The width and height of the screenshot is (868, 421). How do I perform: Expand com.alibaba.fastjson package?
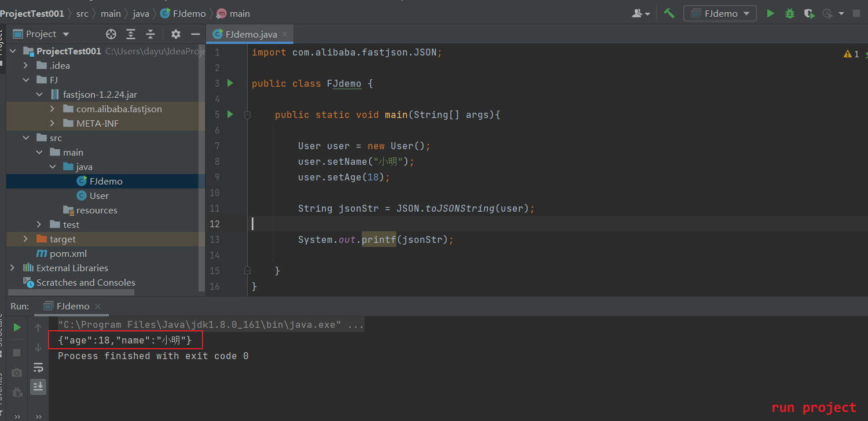coord(52,109)
